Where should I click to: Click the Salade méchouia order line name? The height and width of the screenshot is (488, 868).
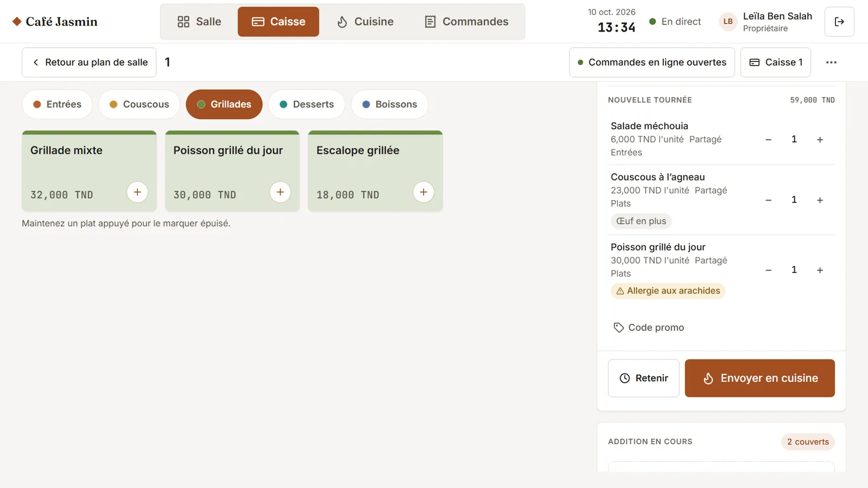click(649, 126)
